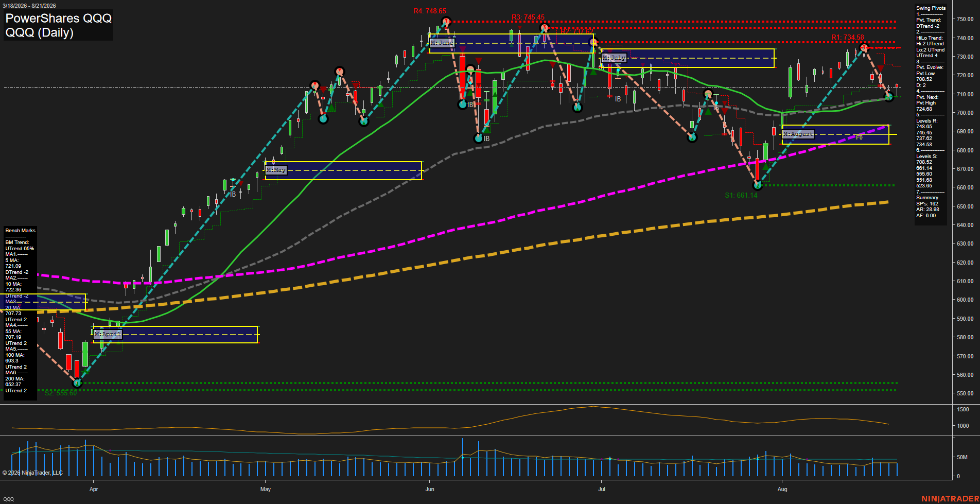The width and height of the screenshot is (980, 504).
Task: Select the QQQ (Daily) interval label
Action: coord(40,32)
